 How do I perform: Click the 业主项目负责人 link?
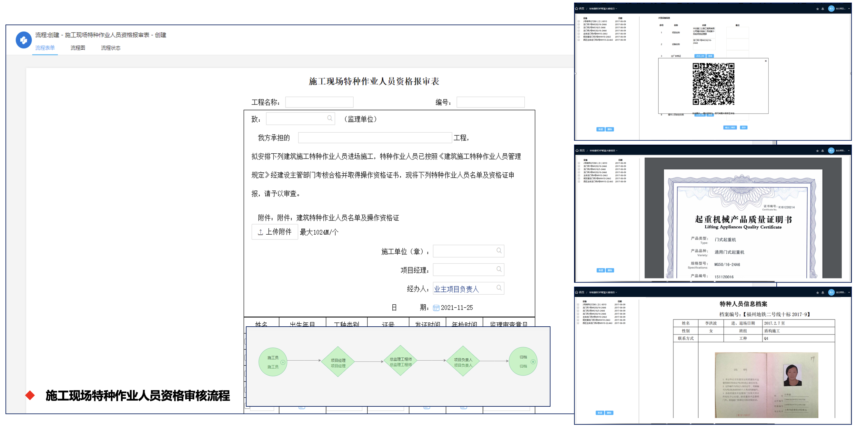(x=456, y=289)
